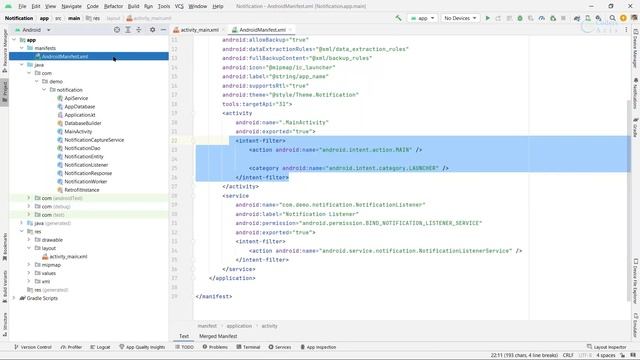Viewport: 640px width, 360px height.
Task: Hide the Project panel with minus icon
Action: tap(163, 30)
